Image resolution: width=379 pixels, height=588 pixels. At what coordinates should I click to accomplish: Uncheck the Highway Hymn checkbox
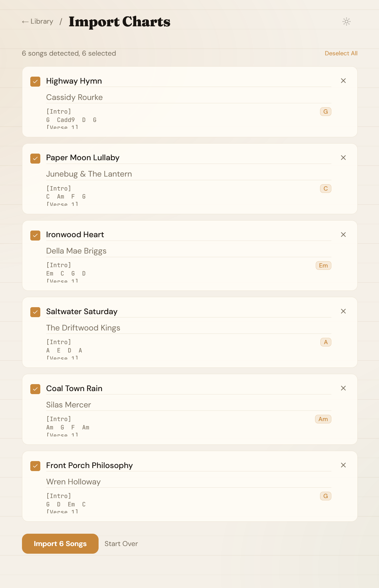coord(35,82)
